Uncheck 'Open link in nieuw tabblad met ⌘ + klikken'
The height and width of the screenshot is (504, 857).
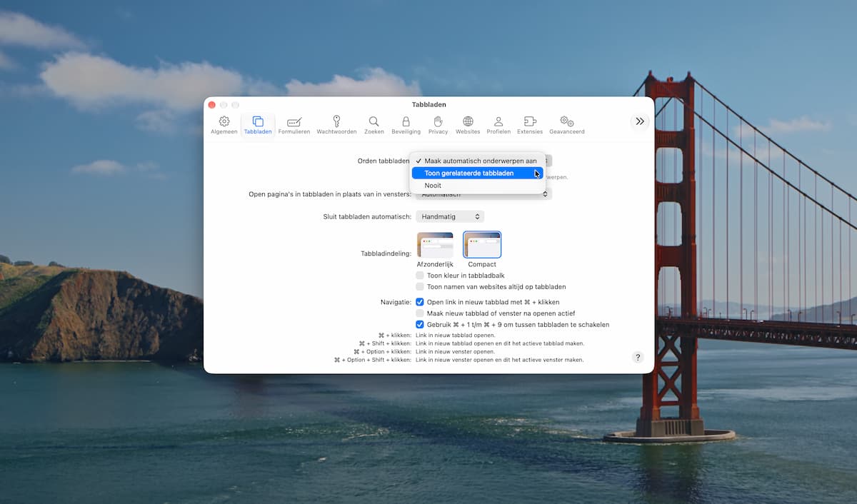point(420,302)
